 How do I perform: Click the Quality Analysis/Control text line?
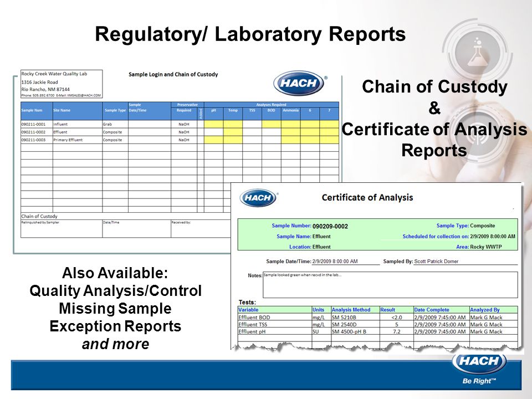click(115, 291)
